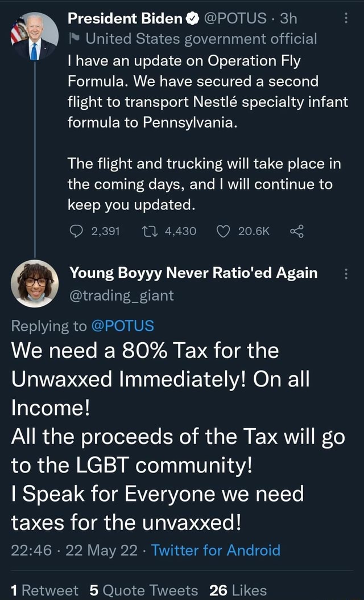The image size is (364, 600).
Task: Open President Biden's profile picture
Action: 35,36
